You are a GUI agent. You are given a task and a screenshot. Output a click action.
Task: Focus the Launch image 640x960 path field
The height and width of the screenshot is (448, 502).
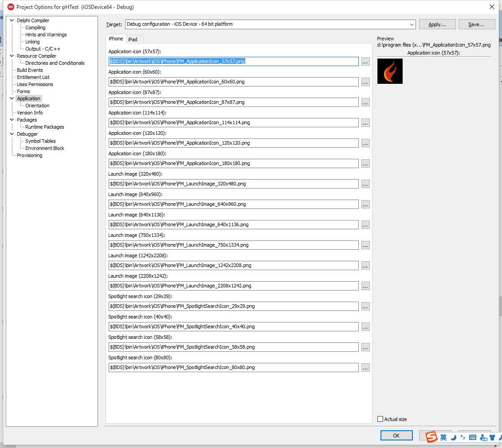click(x=233, y=204)
